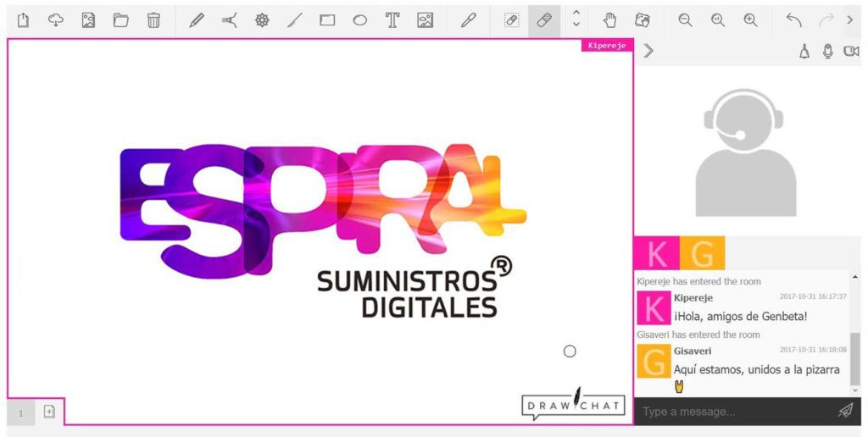Select the Text tool
868x437 pixels.
click(x=392, y=20)
